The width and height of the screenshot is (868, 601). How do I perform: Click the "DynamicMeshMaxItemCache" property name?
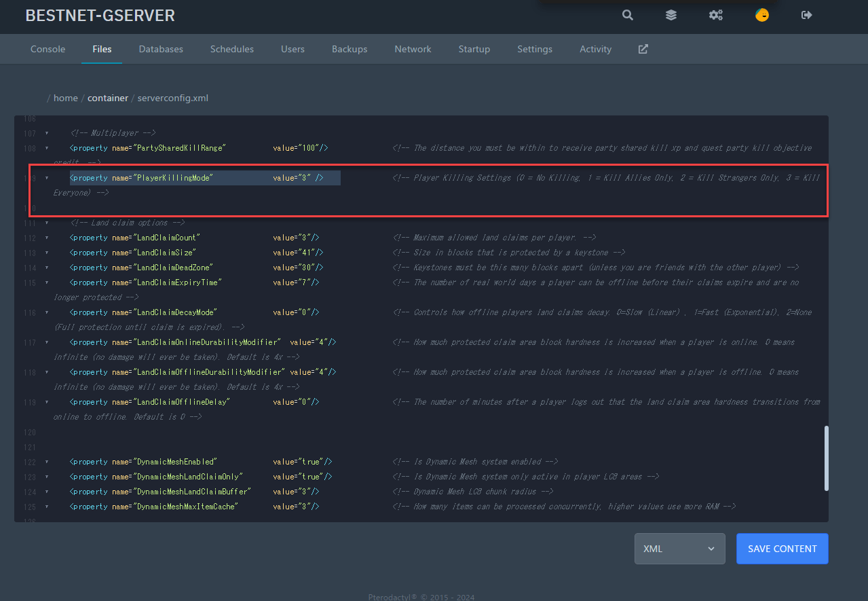pyautogui.click(x=186, y=507)
